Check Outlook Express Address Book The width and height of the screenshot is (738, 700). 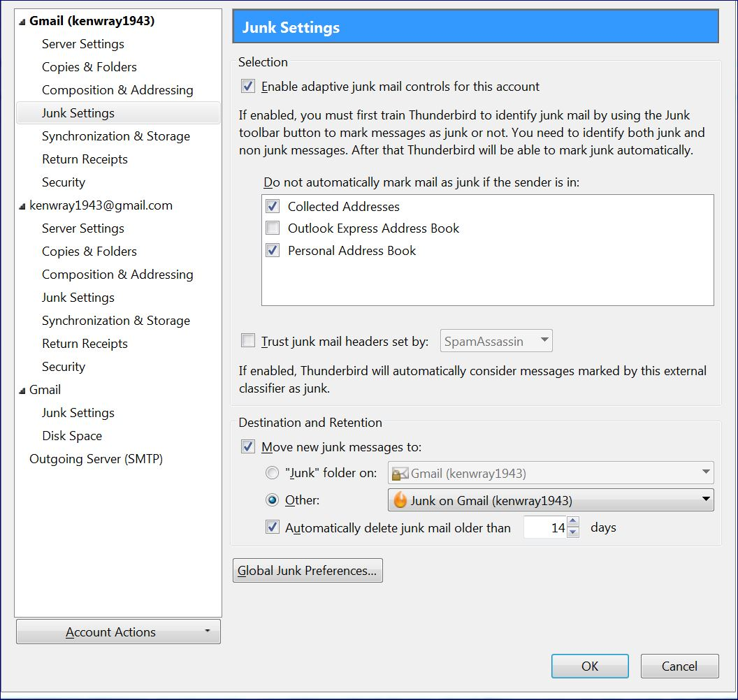tap(273, 228)
